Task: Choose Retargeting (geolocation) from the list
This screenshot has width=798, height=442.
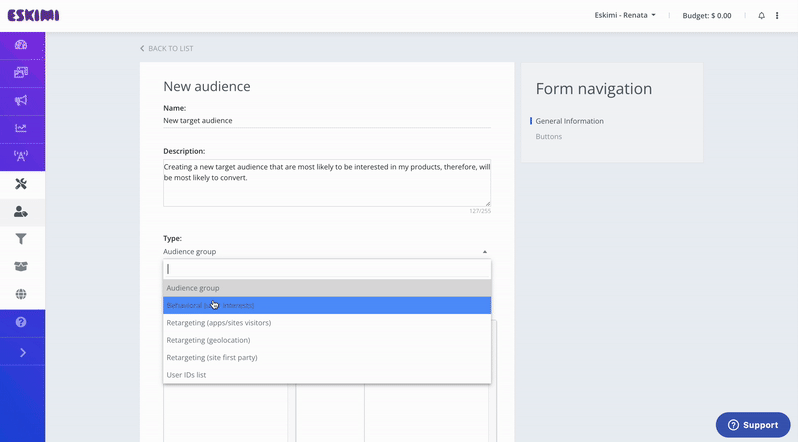Action: point(327,340)
